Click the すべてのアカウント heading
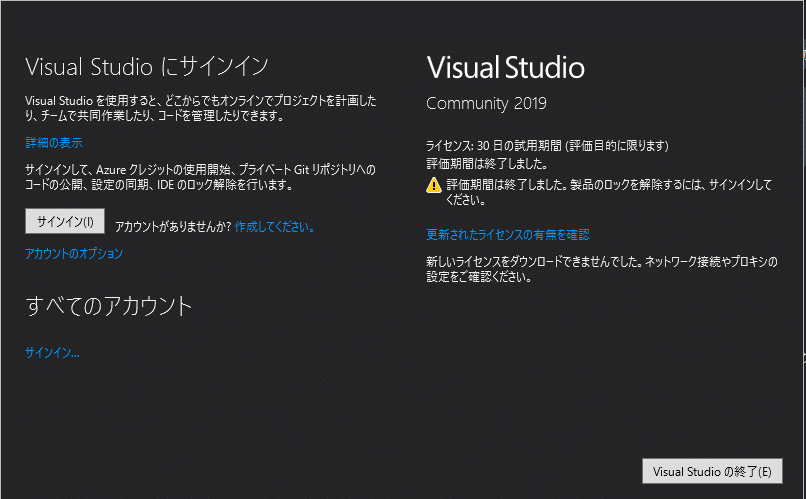Viewport: 806px width, 499px height. (x=108, y=306)
